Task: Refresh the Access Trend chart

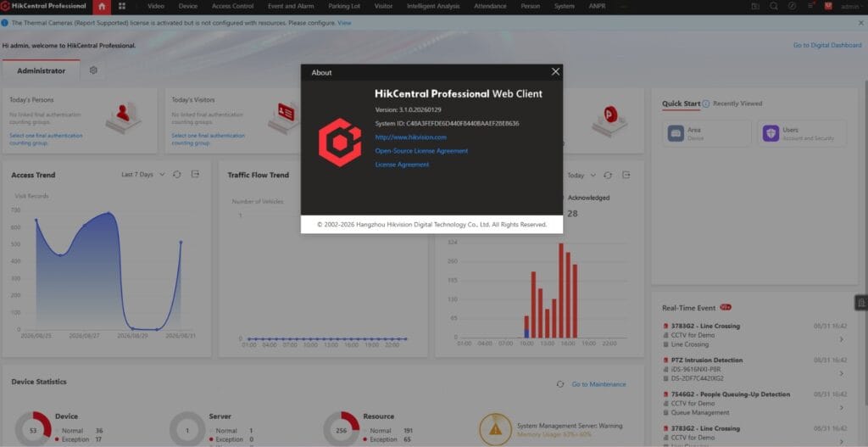Action: [x=177, y=175]
